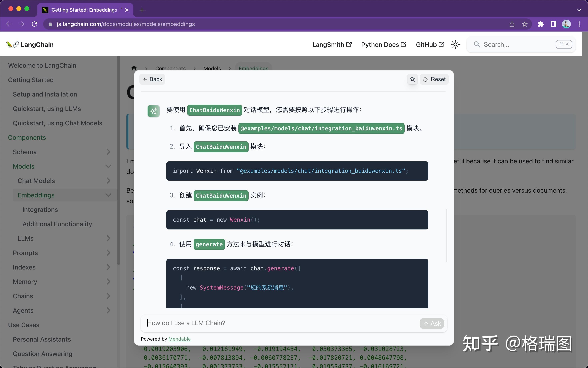Expand the Memory chevron
The height and width of the screenshot is (368, 588).
108,282
